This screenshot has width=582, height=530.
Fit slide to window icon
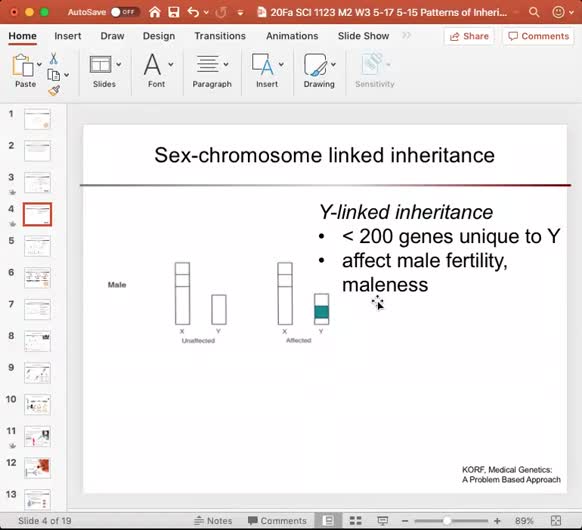[556, 521]
